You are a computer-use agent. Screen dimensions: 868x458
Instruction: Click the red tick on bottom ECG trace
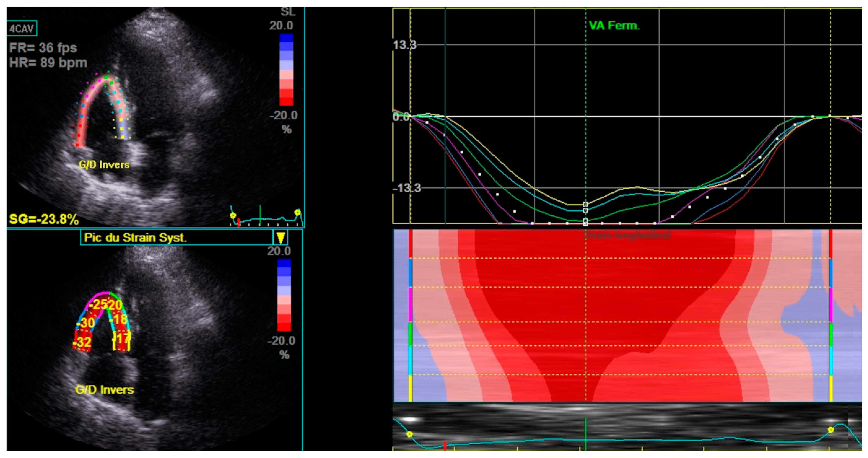pos(445,446)
